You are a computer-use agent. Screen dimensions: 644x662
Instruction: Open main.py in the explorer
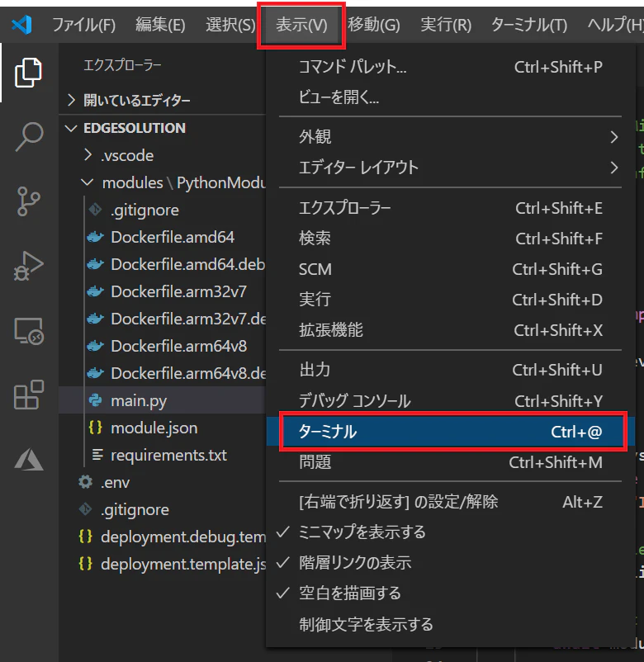coord(162,400)
